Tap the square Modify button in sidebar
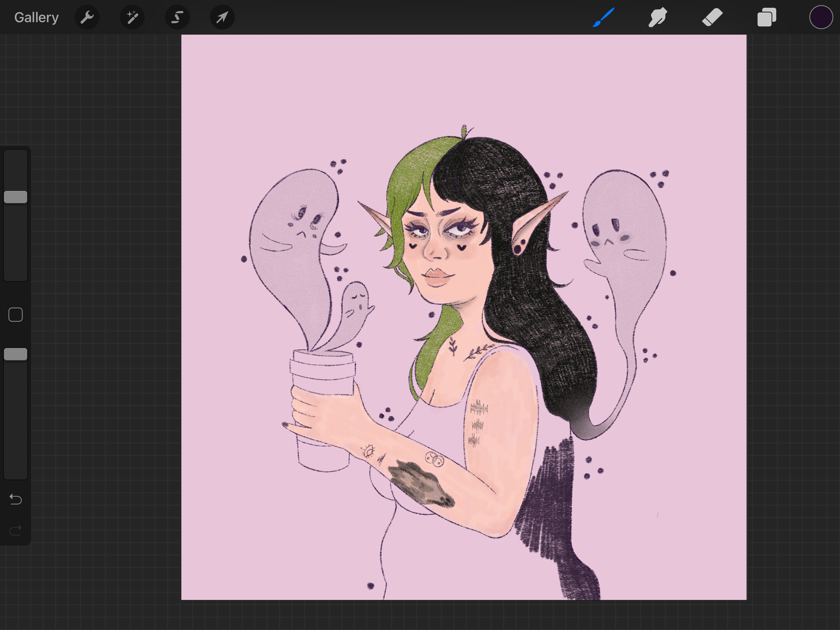 click(x=16, y=315)
